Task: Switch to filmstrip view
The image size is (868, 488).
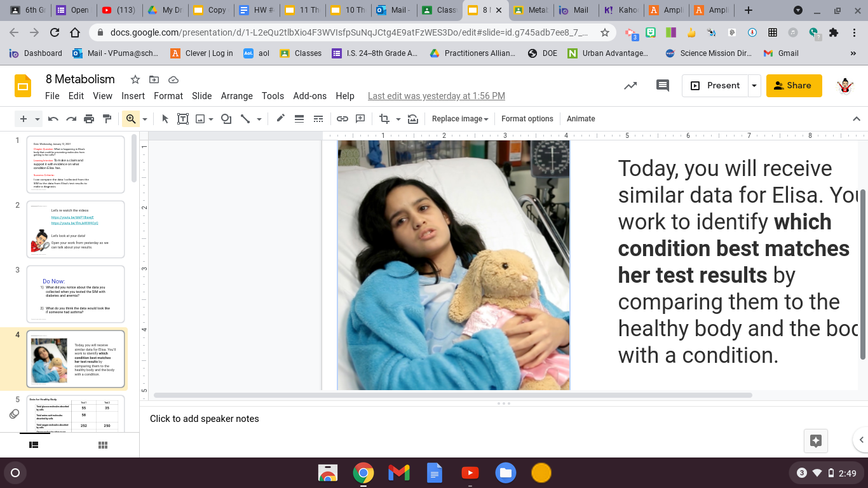Action: click(34, 445)
